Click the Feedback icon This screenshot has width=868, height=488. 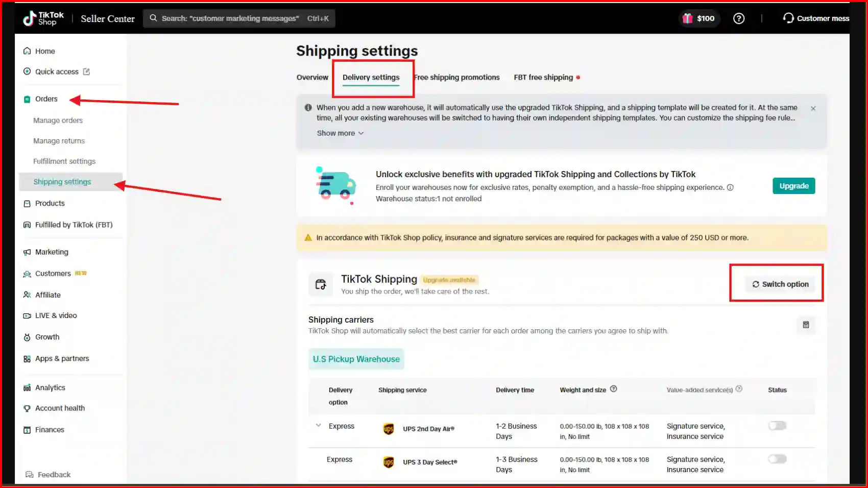point(30,475)
